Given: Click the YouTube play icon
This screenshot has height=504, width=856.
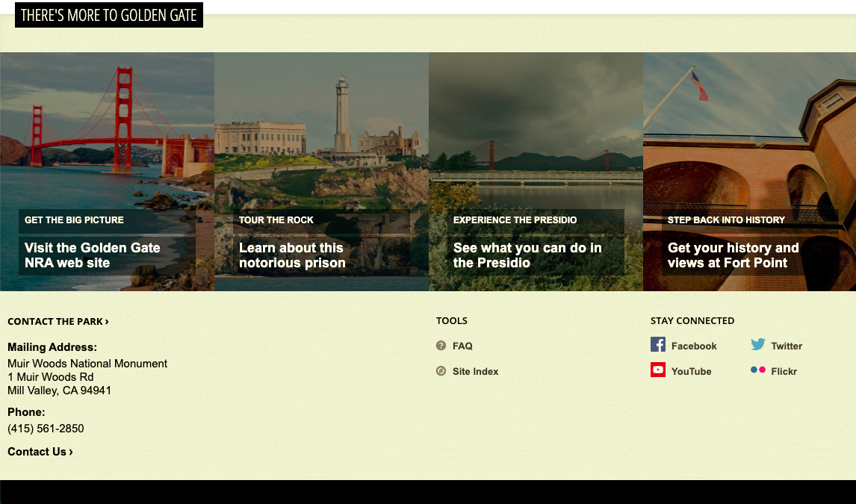Looking at the screenshot, I should [658, 370].
